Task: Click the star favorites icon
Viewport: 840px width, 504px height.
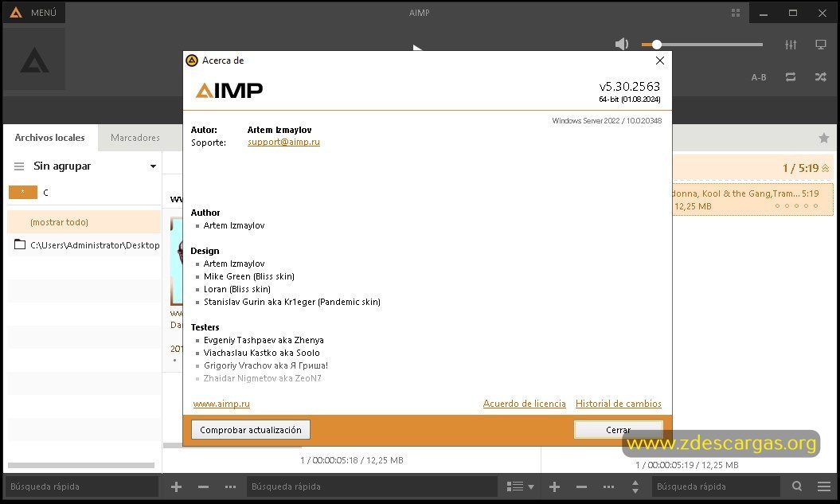Action: click(x=824, y=139)
